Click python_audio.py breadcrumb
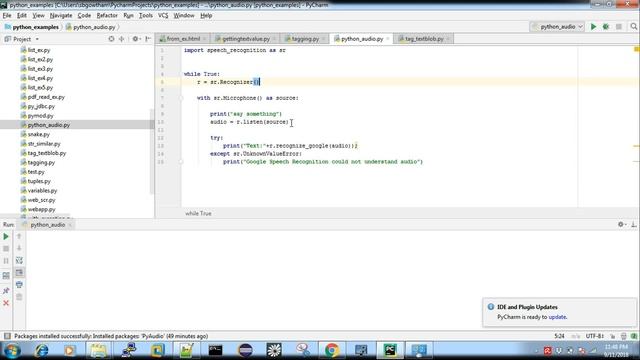The width and height of the screenshot is (640, 360). pyautogui.click(x=90, y=27)
